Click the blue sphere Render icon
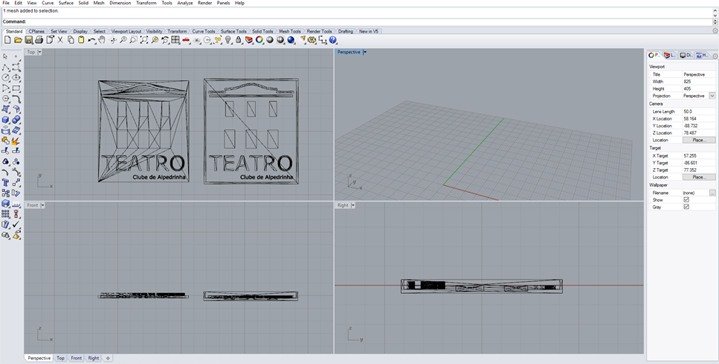The height and width of the screenshot is (364, 719). [x=291, y=40]
